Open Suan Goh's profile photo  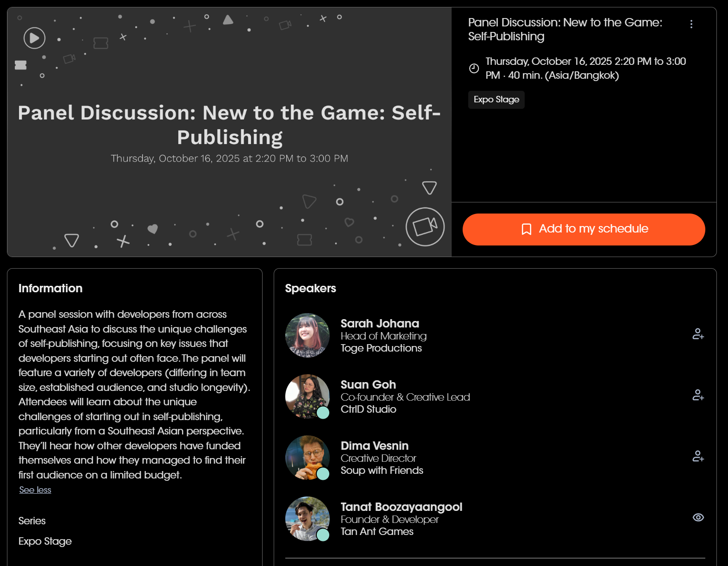[308, 396]
